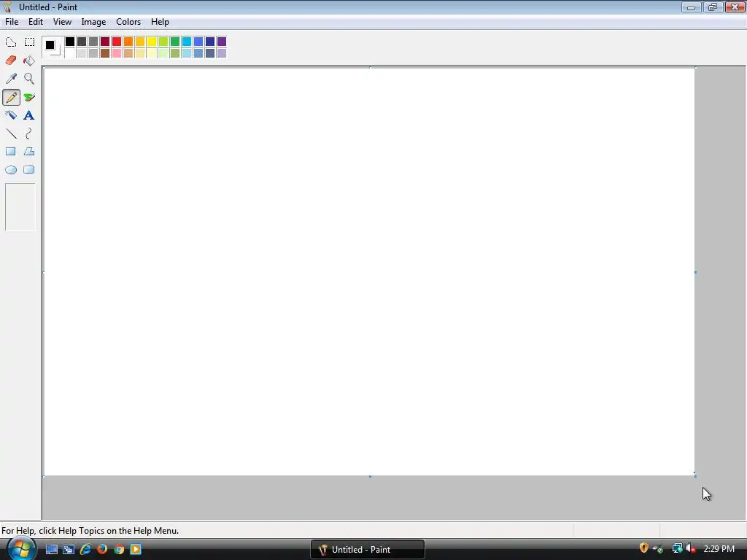
Task: Open the Edit menu
Action: [x=35, y=22]
